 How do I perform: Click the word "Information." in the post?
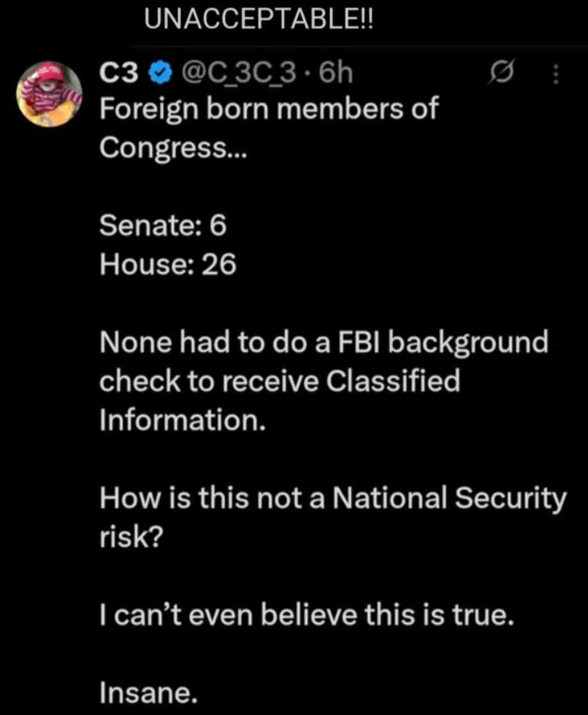(182, 420)
